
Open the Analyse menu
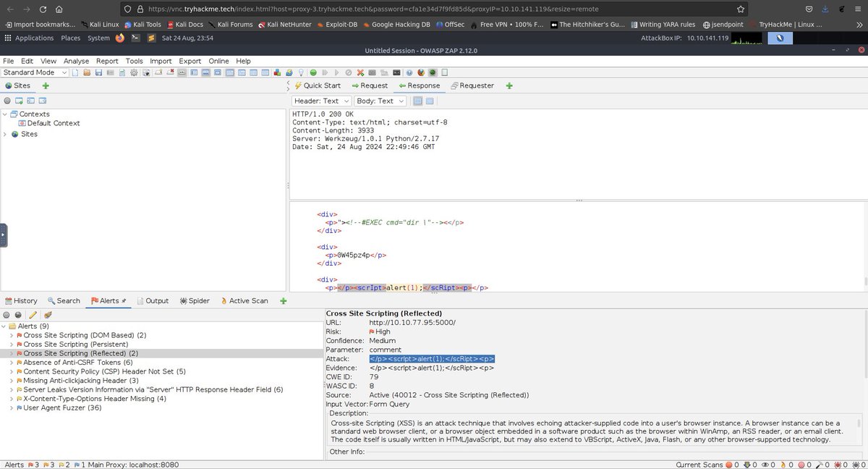[76, 62]
